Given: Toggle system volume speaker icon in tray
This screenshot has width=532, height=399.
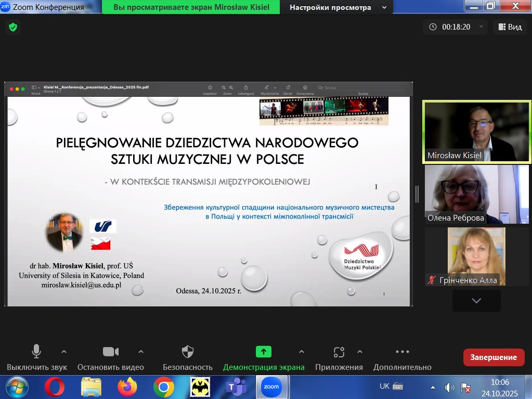Looking at the screenshot, I should tap(449, 388).
